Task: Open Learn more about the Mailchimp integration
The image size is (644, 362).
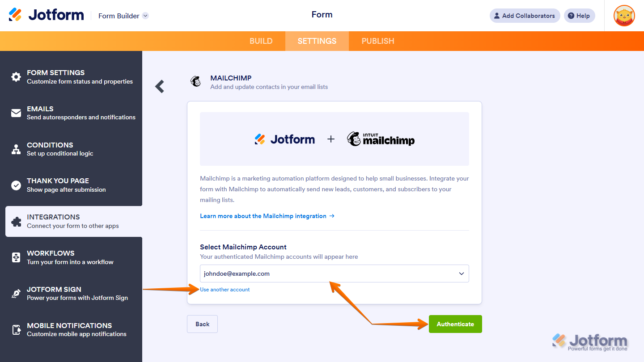Action: 263,216
